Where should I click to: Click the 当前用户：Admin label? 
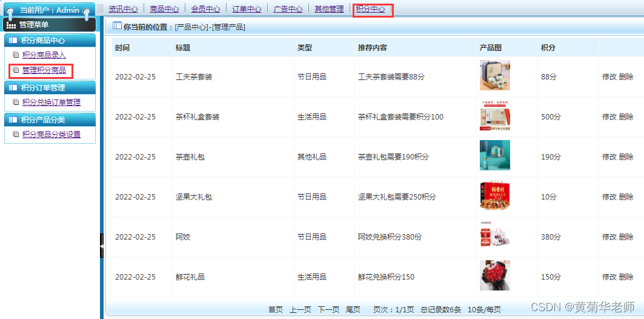(x=49, y=10)
